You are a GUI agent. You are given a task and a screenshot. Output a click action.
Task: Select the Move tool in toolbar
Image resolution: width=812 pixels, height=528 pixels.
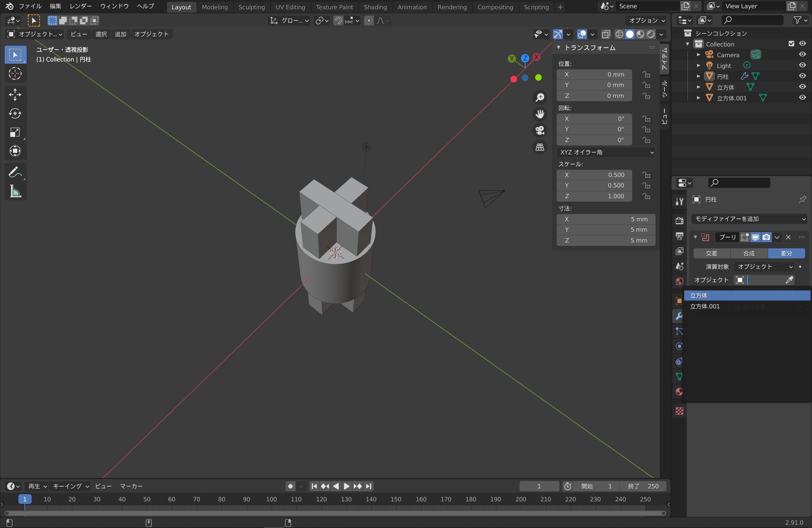coord(15,95)
